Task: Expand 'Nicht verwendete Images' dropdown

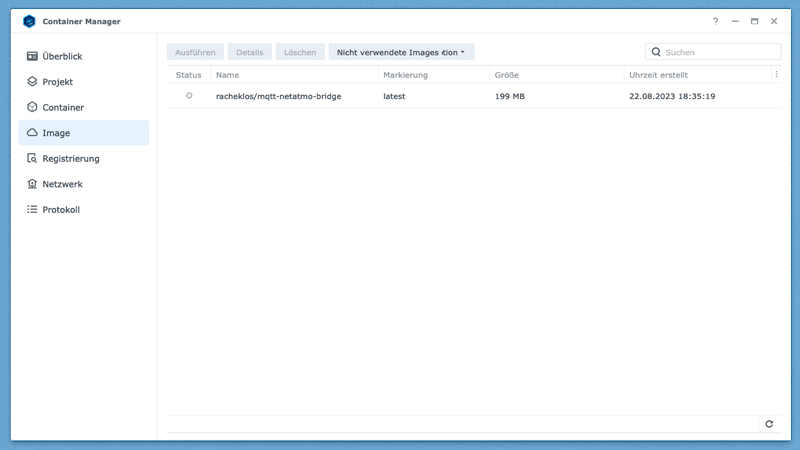Action: 401,52
